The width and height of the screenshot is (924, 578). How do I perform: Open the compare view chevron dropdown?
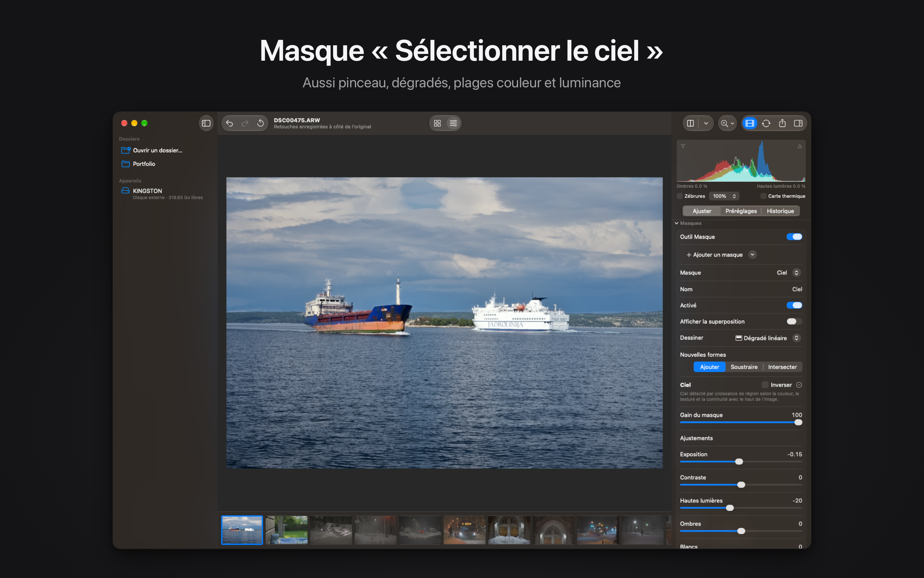click(706, 123)
